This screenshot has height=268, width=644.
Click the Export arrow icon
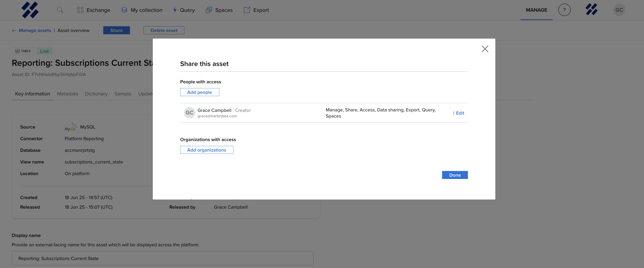[x=247, y=10]
